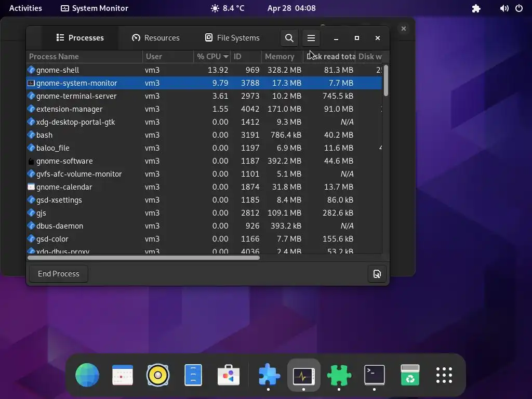Show process properties via bottom-right icon
This screenshot has width=532, height=399.
tap(377, 274)
